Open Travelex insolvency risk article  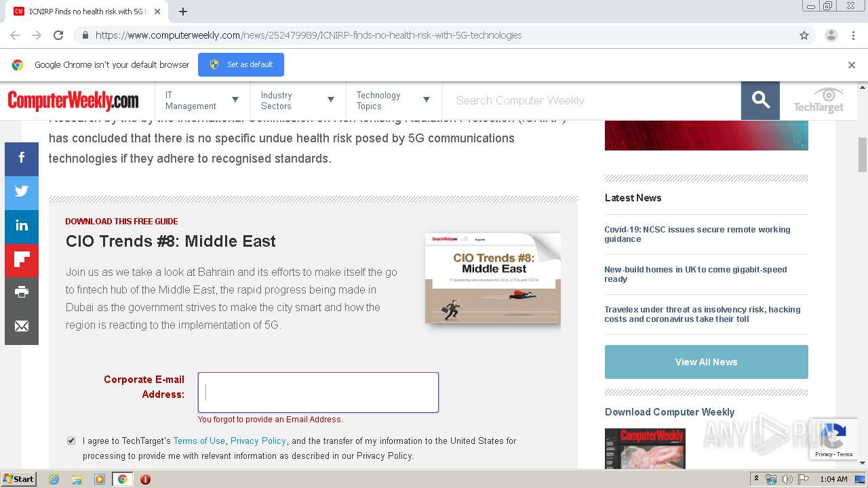(703, 314)
